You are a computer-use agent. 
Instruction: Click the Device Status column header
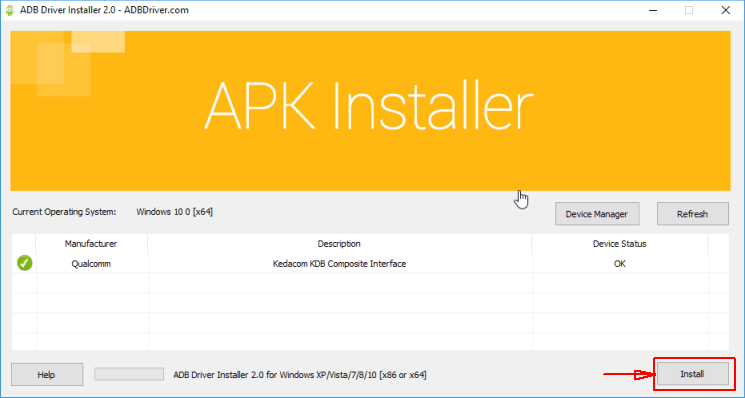(620, 244)
